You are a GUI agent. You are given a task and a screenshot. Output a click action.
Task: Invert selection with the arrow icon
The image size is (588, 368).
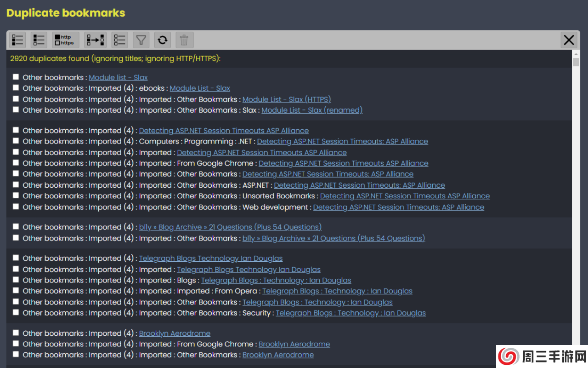click(x=95, y=40)
